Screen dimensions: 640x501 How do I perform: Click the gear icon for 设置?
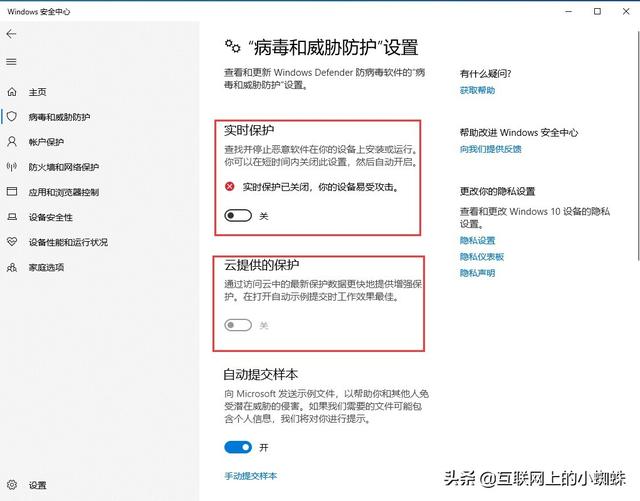point(12,485)
